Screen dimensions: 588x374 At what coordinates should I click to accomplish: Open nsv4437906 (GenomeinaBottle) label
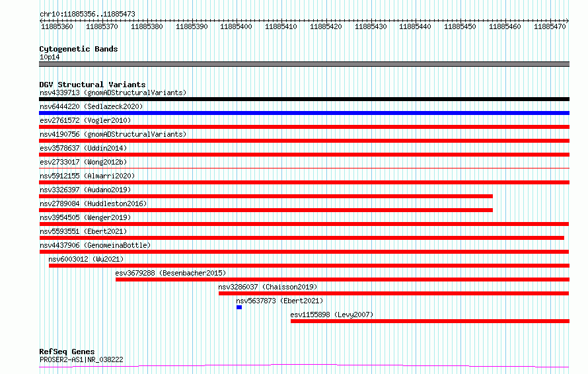click(x=95, y=245)
